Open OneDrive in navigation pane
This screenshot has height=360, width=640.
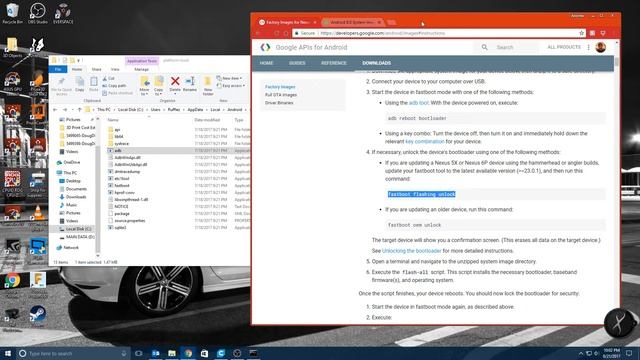71,162
